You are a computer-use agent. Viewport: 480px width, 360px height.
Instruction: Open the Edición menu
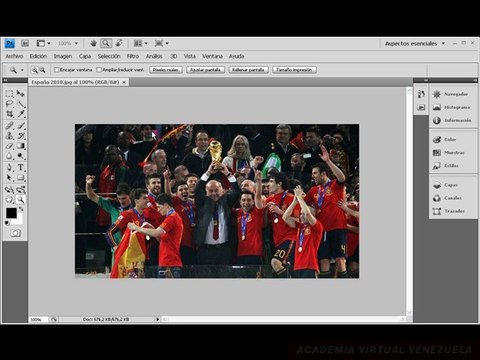[x=38, y=56]
